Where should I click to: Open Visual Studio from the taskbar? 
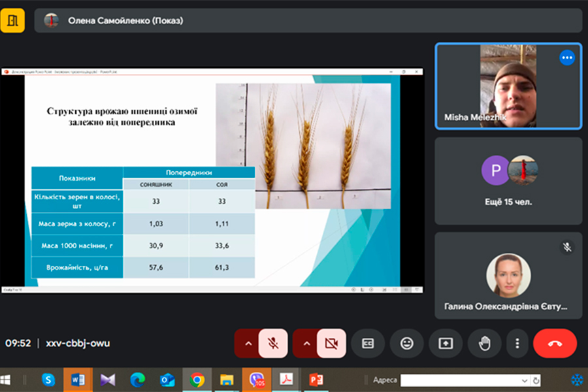tap(108, 380)
